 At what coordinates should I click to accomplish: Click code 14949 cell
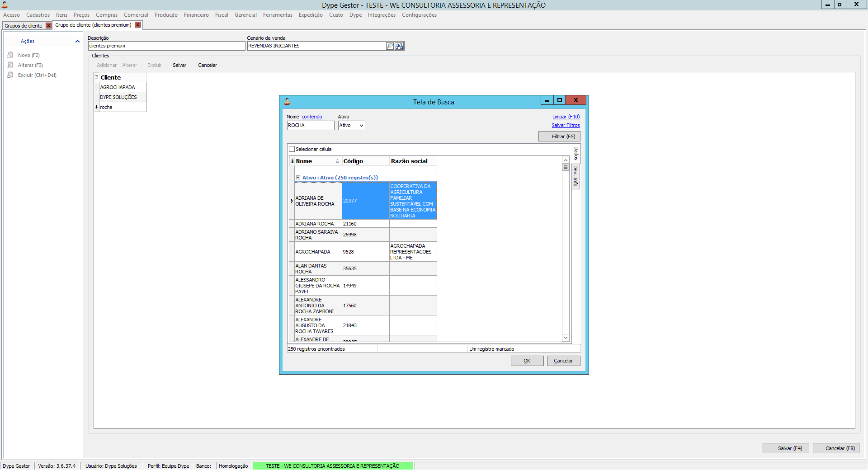(365, 286)
